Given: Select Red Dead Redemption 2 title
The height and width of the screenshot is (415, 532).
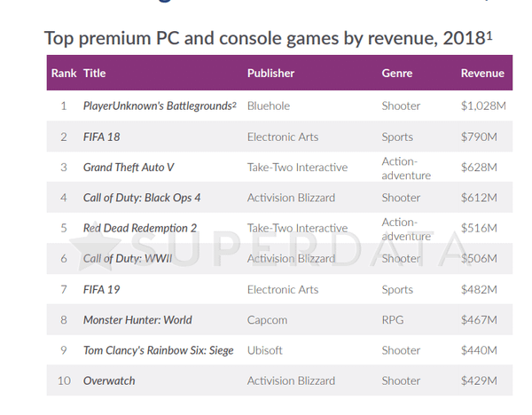Looking at the screenshot, I should pos(140,228).
